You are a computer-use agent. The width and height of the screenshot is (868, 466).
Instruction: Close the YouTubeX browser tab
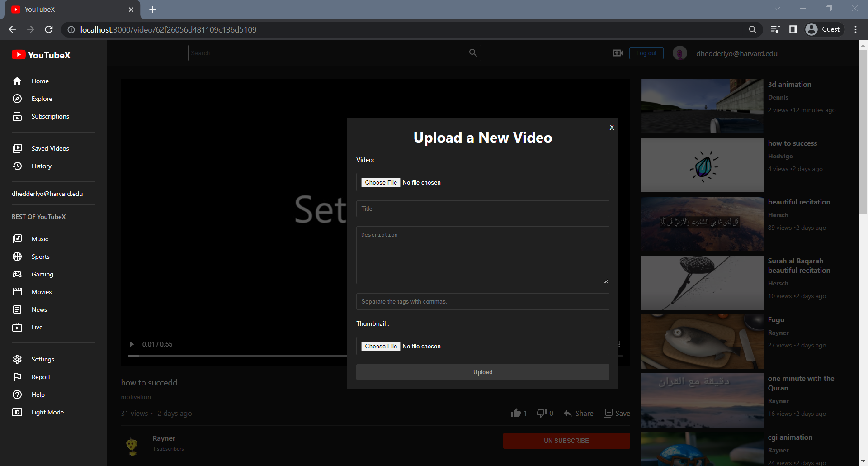[x=131, y=10]
